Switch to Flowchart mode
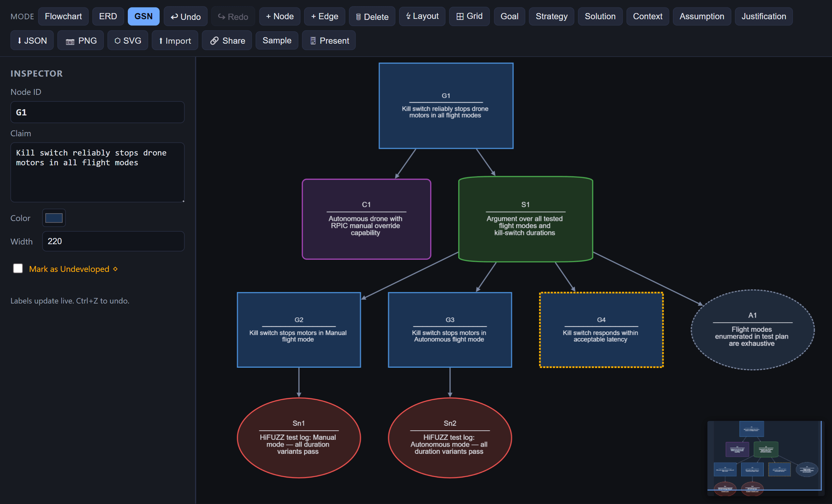This screenshot has height=504, width=832. point(63,16)
